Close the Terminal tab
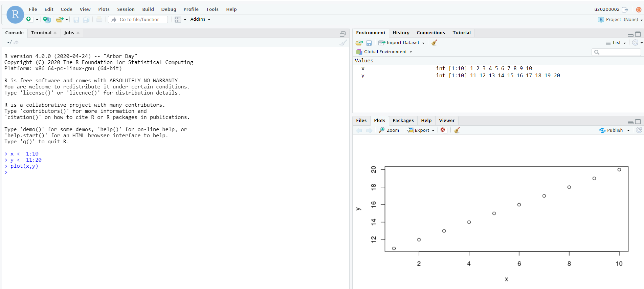Image resolution: width=644 pixels, height=289 pixels. pos(55,33)
